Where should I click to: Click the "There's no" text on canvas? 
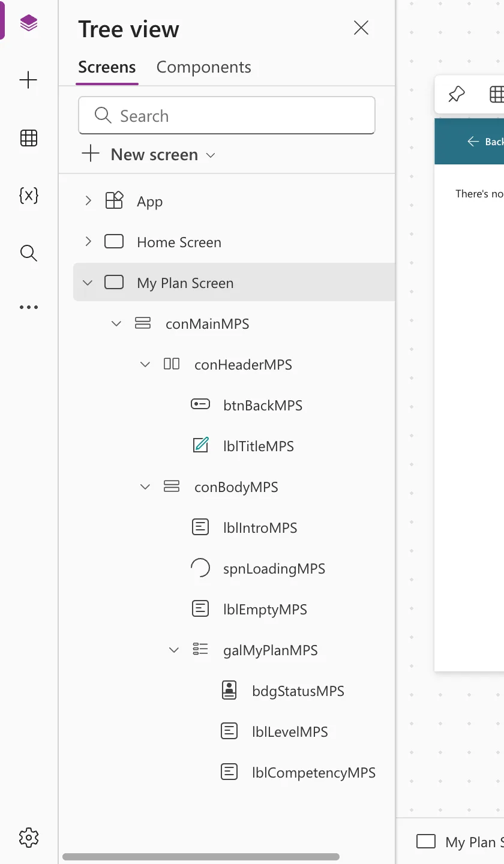point(479,194)
